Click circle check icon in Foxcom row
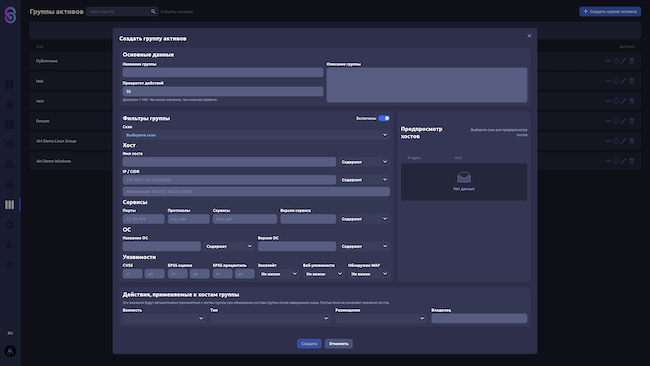Image resolution: width=650 pixels, height=366 pixels. (616, 121)
